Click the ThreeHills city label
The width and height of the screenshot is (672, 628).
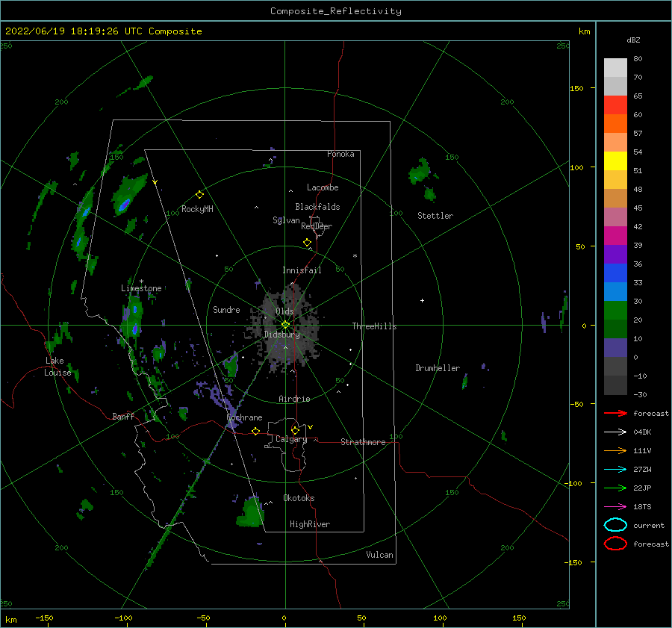click(x=374, y=326)
